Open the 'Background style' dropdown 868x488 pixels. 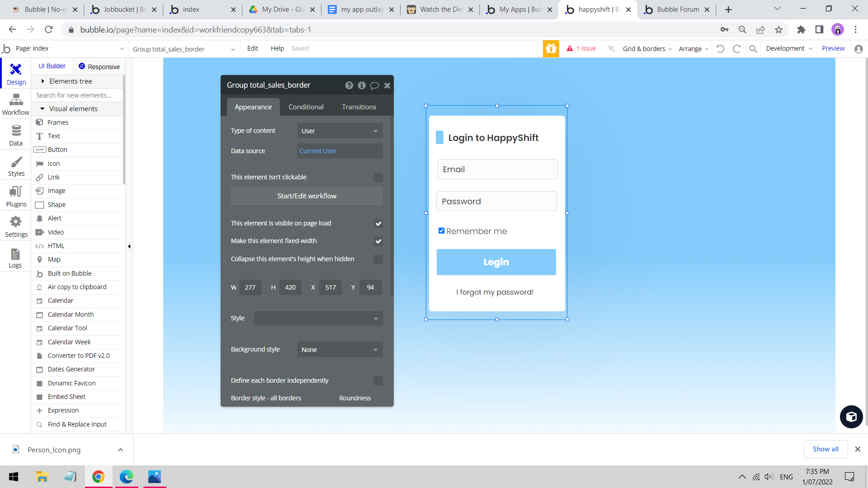pos(340,349)
